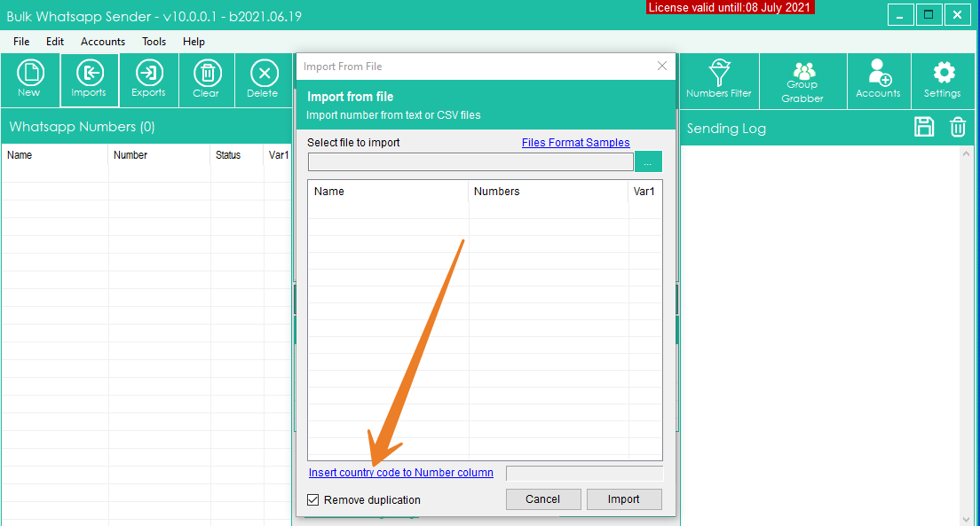The image size is (980, 526).
Task: Open the Files Format Samples link
Action: pyautogui.click(x=575, y=143)
